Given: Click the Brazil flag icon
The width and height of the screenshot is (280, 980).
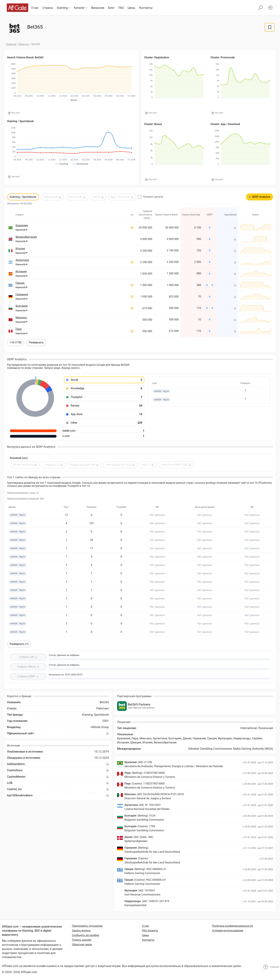Looking at the screenshot, I should 11,227.
